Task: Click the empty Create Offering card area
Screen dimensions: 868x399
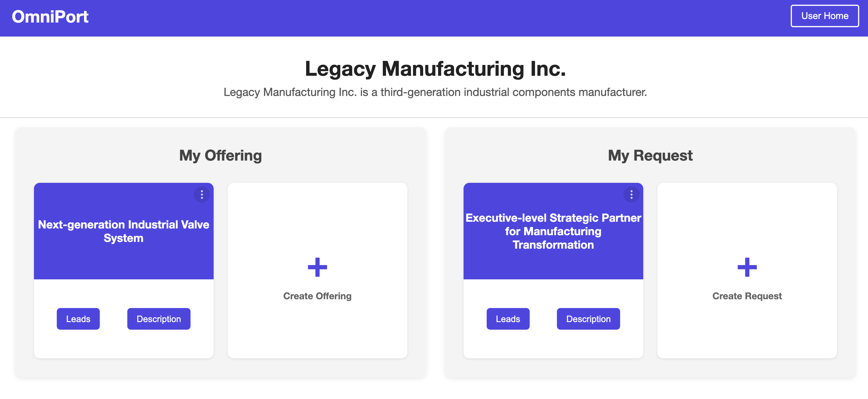Action: [318, 270]
